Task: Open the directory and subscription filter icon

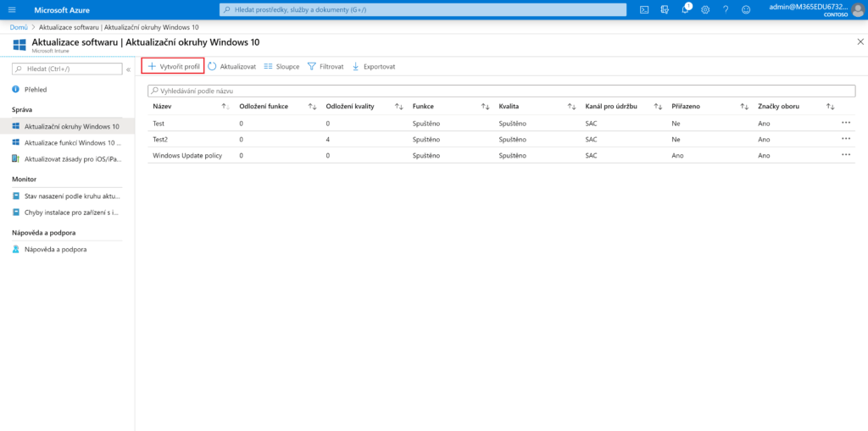Action: click(665, 9)
